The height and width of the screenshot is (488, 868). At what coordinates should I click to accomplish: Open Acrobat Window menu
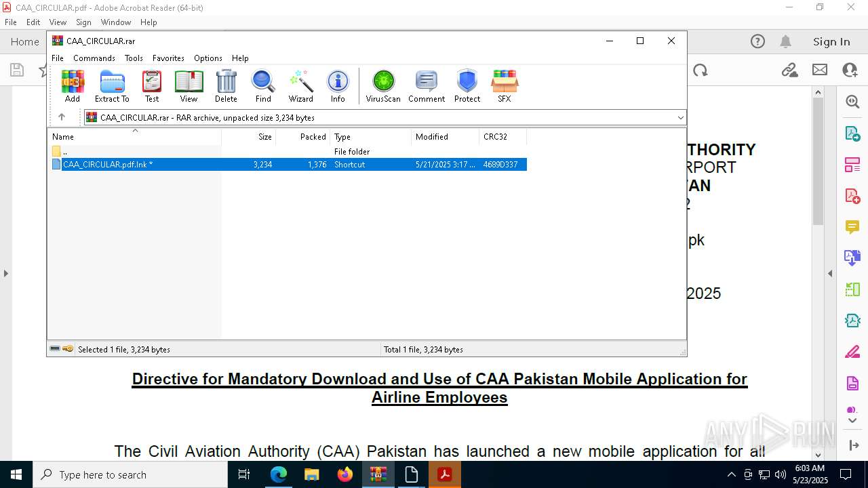pos(116,22)
